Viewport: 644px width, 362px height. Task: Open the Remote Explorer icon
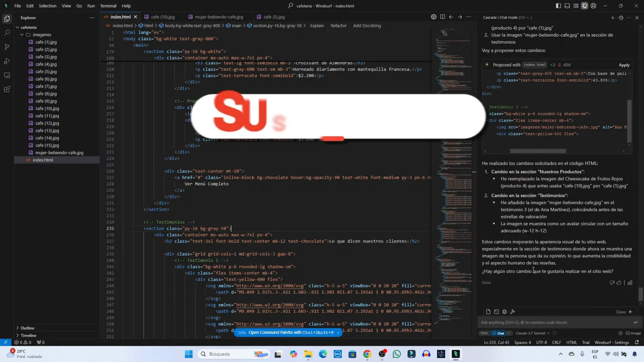[6, 74]
